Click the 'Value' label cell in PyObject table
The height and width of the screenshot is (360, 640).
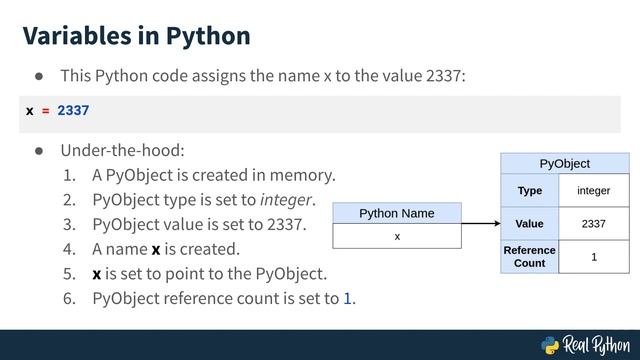click(530, 224)
